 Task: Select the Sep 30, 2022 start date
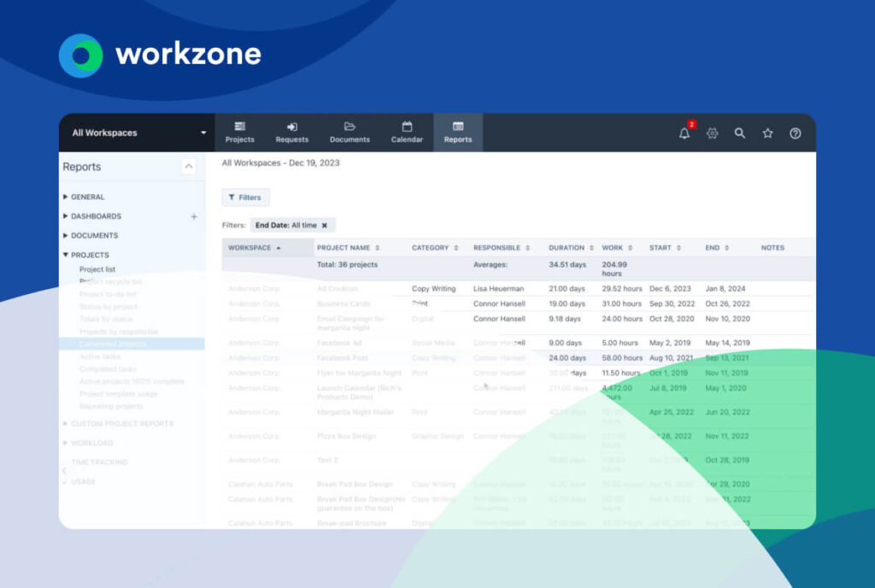click(672, 304)
